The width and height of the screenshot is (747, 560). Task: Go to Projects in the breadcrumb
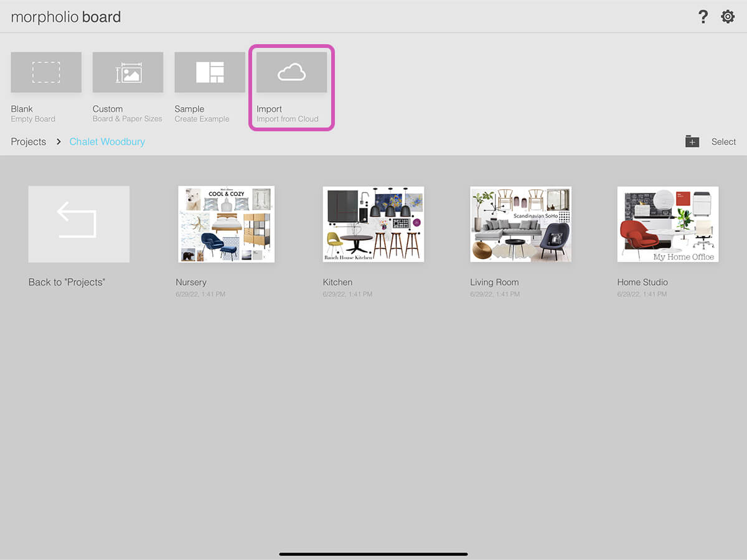(29, 142)
